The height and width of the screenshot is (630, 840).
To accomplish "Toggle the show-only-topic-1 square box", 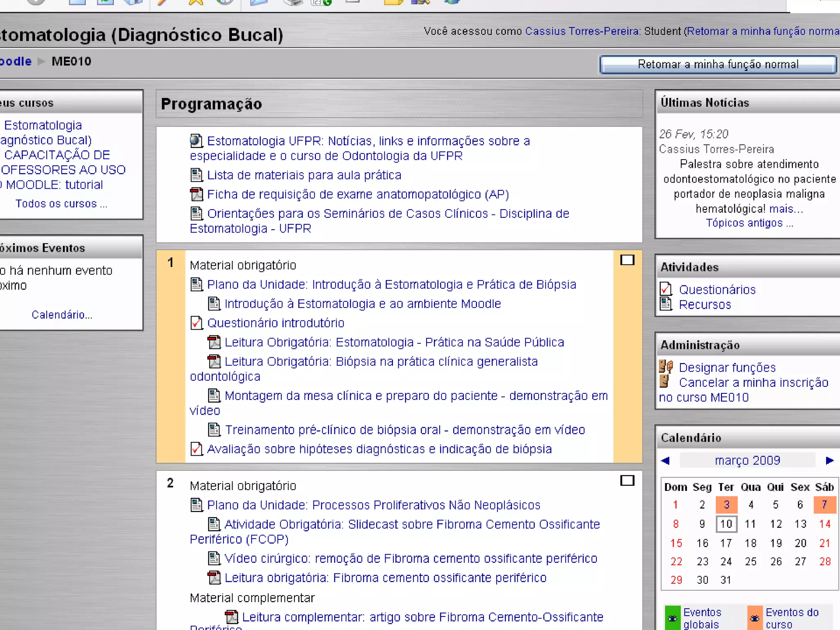I will pyautogui.click(x=627, y=260).
